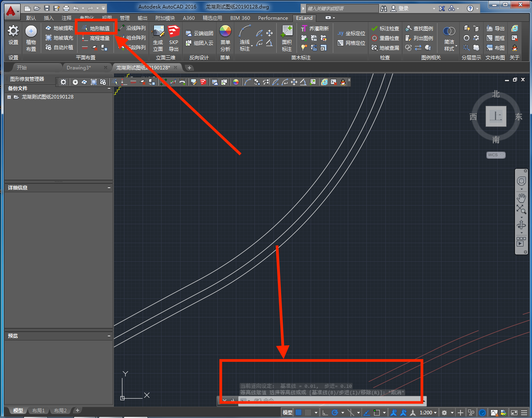Toggle ortho mode in status bar
The width and height of the screenshot is (532, 418).
pos(325,412)
